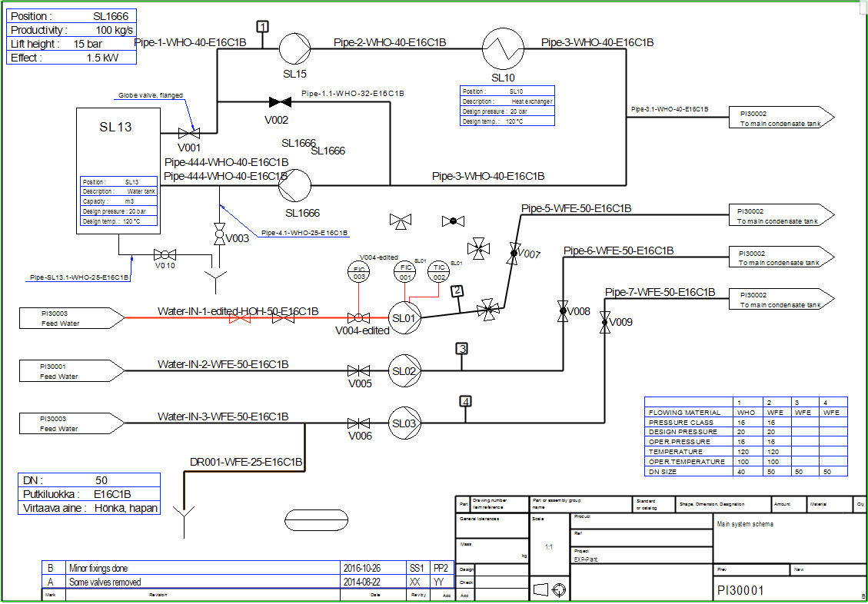Select the FIC 003 instrument bubble

pyautogui.click(x=359, y=272)
